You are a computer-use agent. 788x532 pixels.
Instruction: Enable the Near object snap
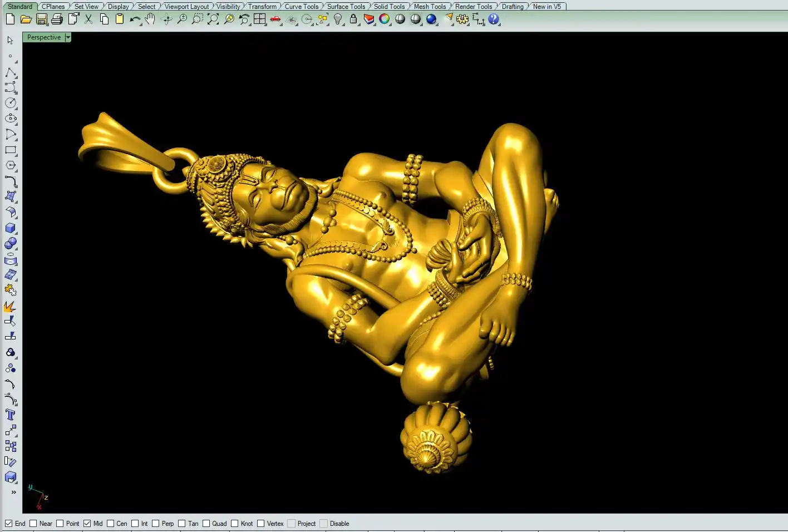pyautogui.click(x=33, y=524)
